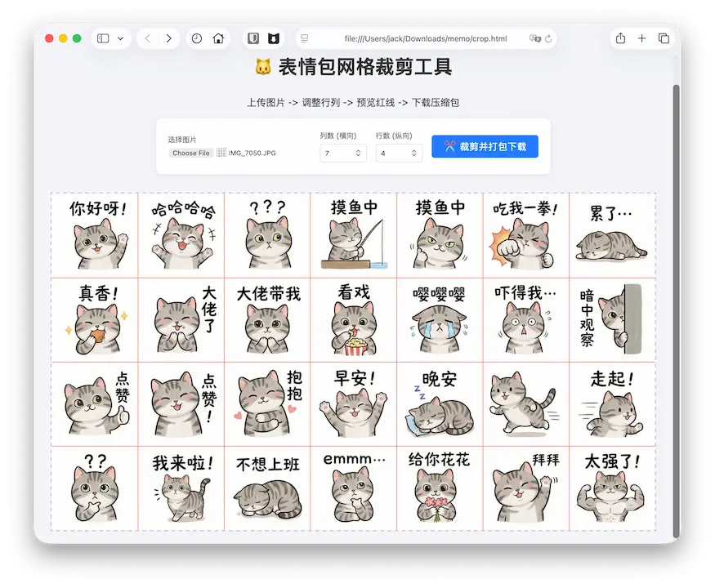715x588 pixels.
Task: Click the 摸鱼中 fishing cat sticker
Action: click(354, 235)
